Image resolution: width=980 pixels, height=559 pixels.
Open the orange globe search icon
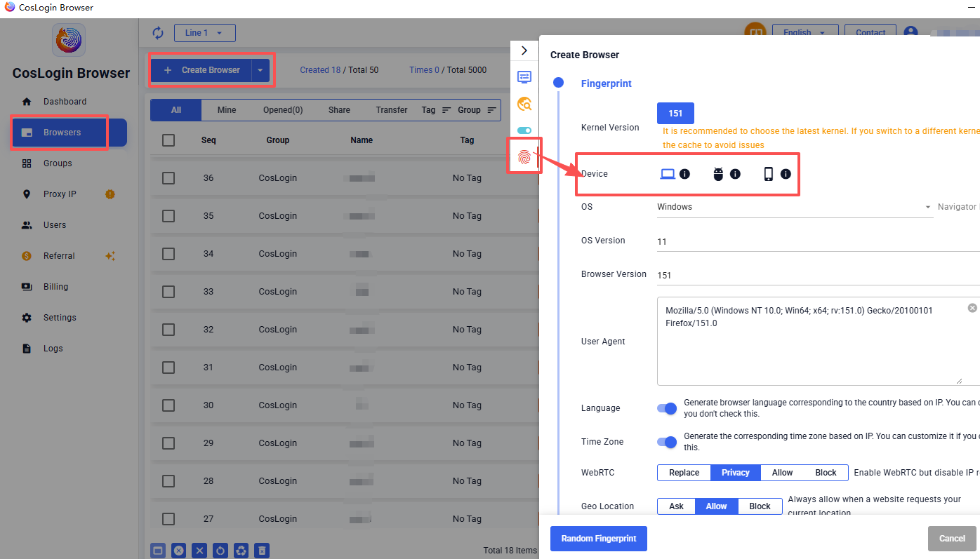coord(524,104)
